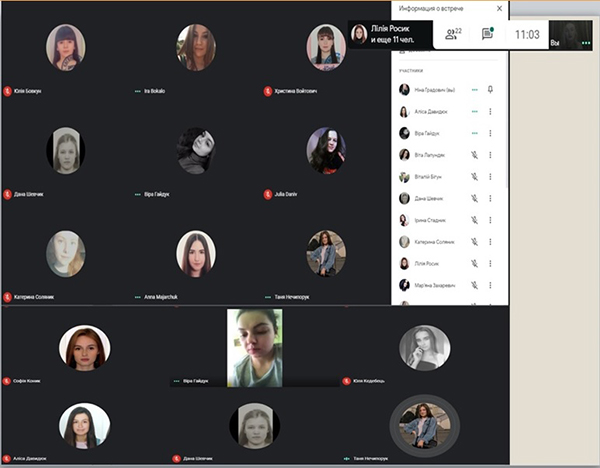Click the Юля Кодубець name label
Viewport: 600px width, 468px height.
click(x=369, y=381)
